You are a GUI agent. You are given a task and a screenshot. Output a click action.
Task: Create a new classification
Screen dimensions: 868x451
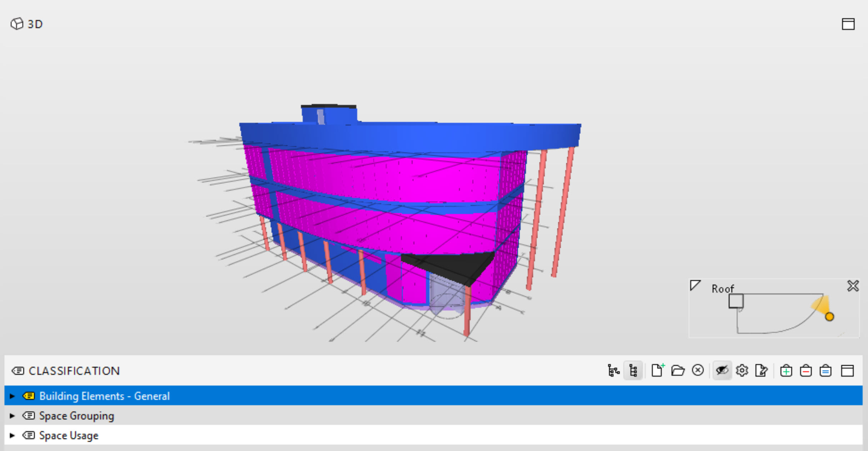(x=657, y=371)
